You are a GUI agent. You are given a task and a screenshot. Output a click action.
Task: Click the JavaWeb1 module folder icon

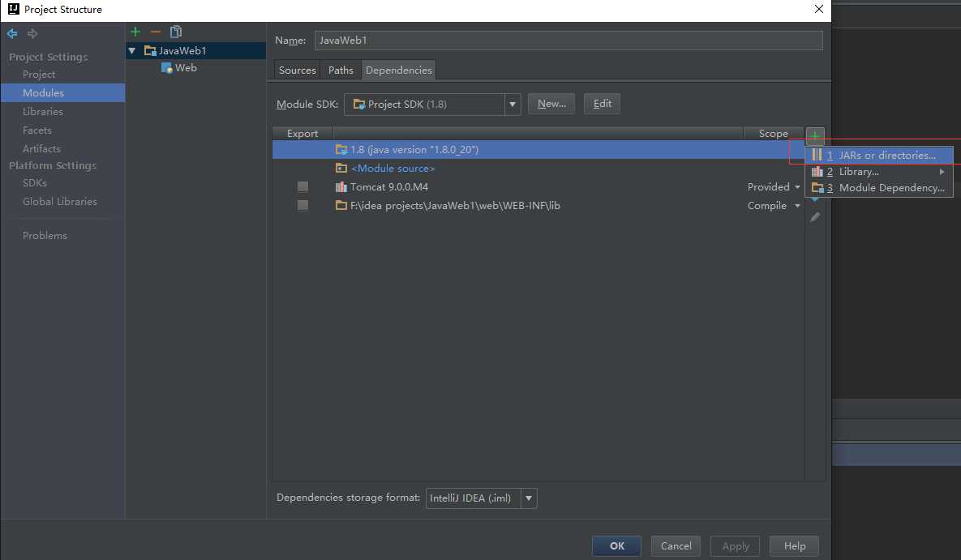pos(150,50)
